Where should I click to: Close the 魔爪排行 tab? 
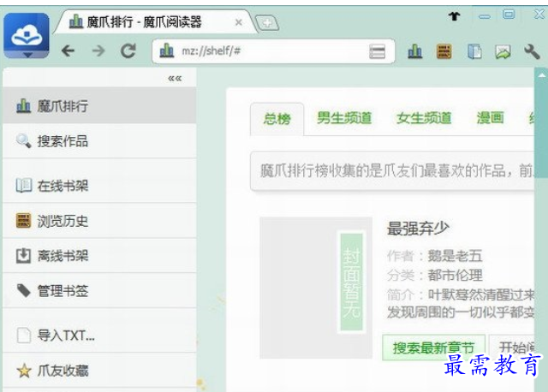point(239,22)
